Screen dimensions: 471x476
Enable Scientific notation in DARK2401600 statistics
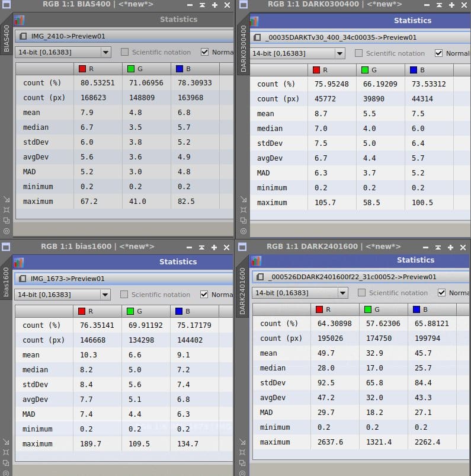(x=361, y=293)
